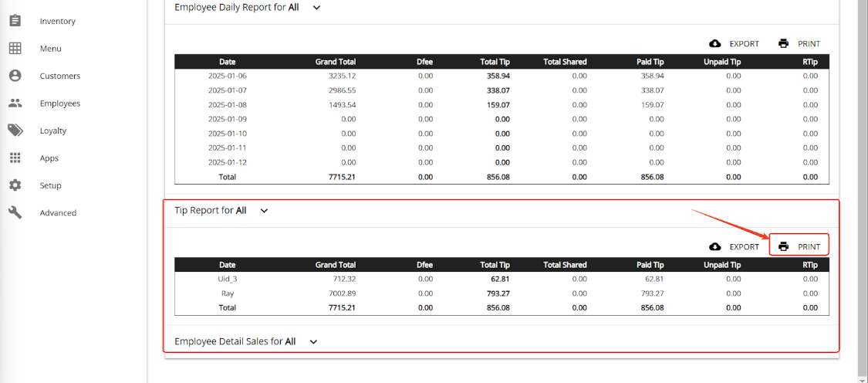Select the 2025-01-07 date row
868x383 pixels.
tap(502, 90)
